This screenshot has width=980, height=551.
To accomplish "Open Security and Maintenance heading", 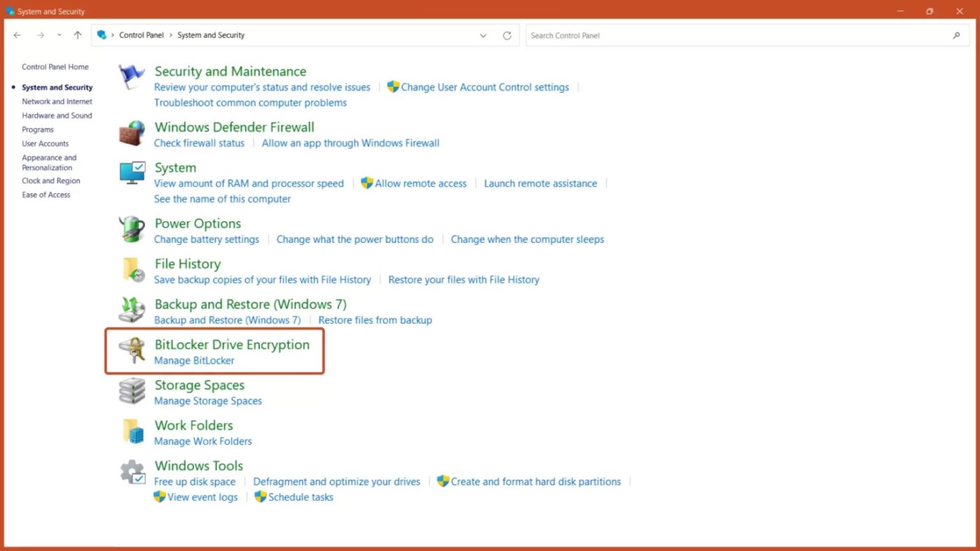I will [230, 71].
